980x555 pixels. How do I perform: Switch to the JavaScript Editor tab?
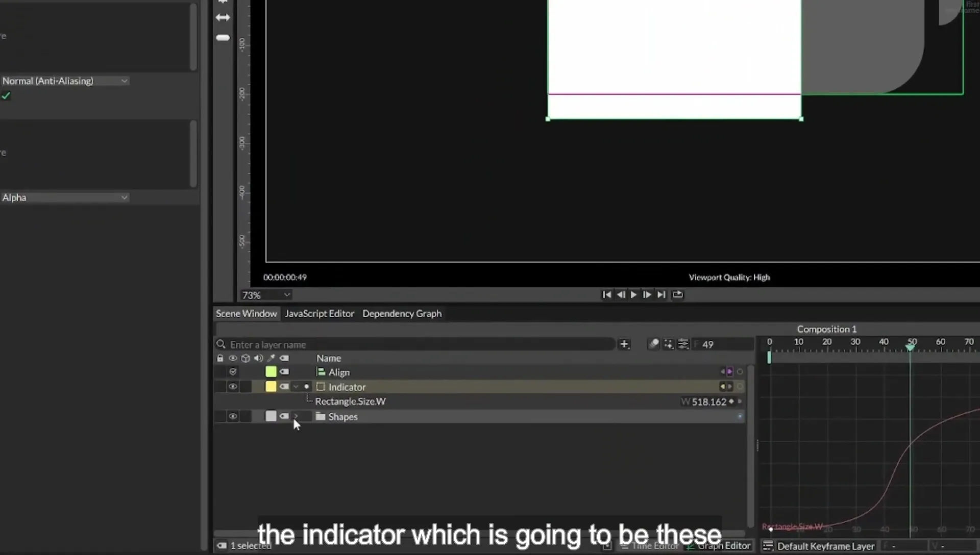[320, 314]
